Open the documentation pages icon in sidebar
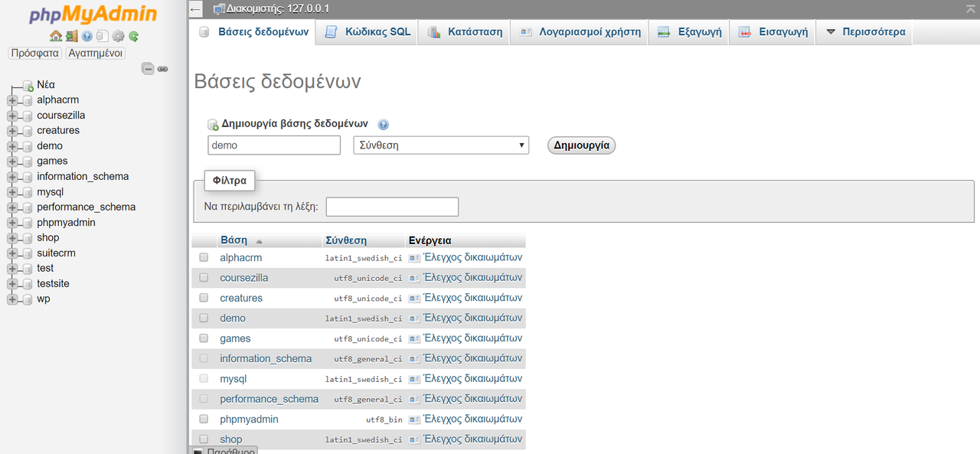Image resolution: width=980 pixels, height=454 pixels. 103,36
